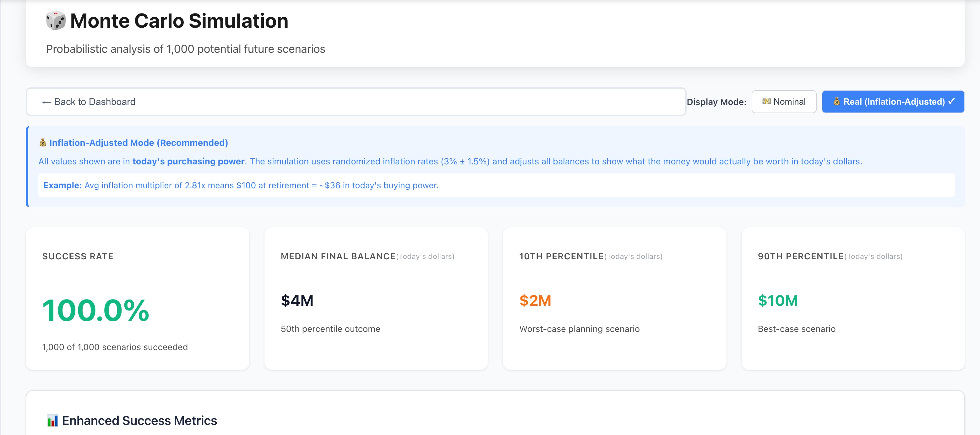Click the dice icon beside Monte Carlo Simulation
980x435 pixels.
pyautogui.click(x=56, y=20)
